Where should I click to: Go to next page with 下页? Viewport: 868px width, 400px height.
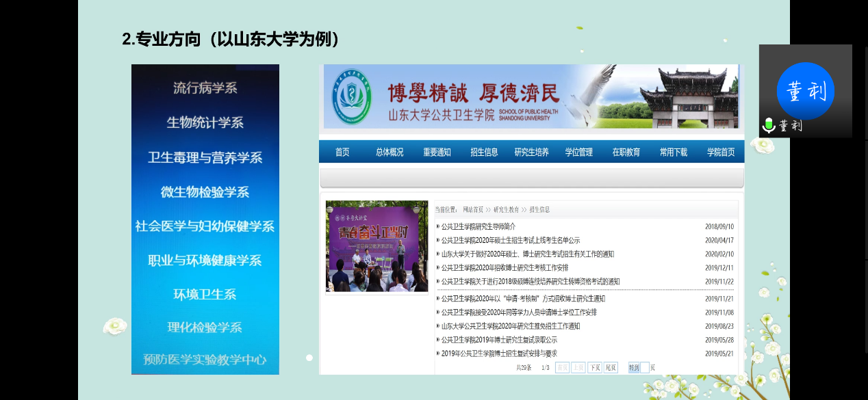tap(595, 368)
